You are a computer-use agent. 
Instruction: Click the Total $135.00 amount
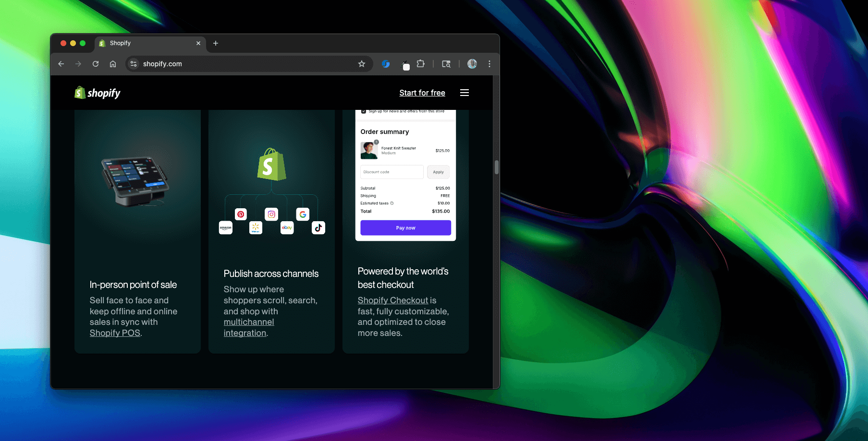tap(441, 211)
